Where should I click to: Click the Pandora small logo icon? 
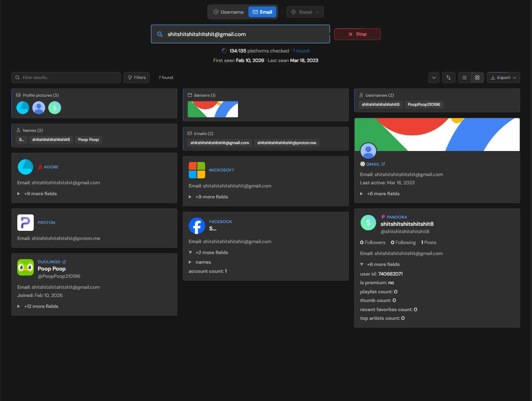383,217
